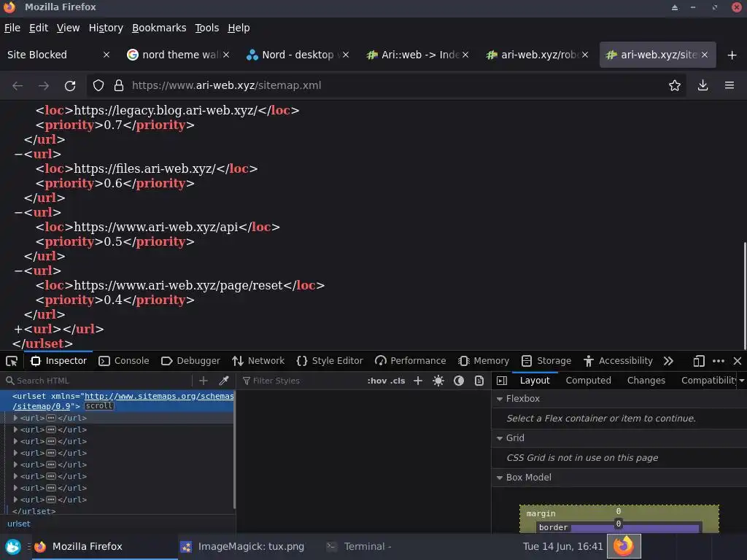
Task: Click the padlock site info icon
Action: click(x=119, y=86)
